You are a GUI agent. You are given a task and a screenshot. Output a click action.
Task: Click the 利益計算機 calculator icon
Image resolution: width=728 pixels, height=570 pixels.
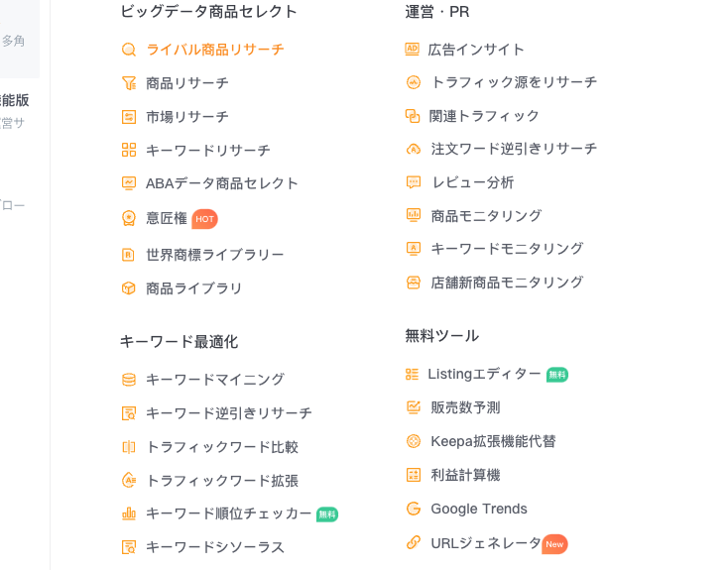pyautogui.click(x=414, y=475)
